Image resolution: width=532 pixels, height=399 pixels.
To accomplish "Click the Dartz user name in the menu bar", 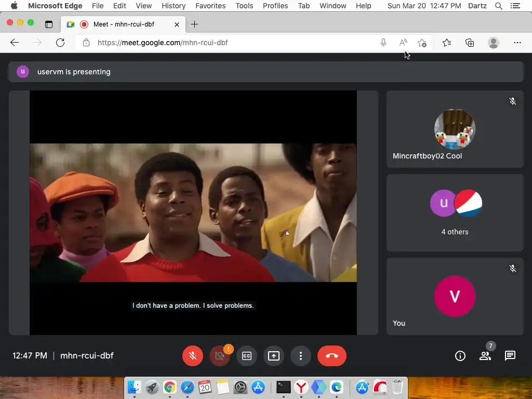I will [x=477, y=6].
